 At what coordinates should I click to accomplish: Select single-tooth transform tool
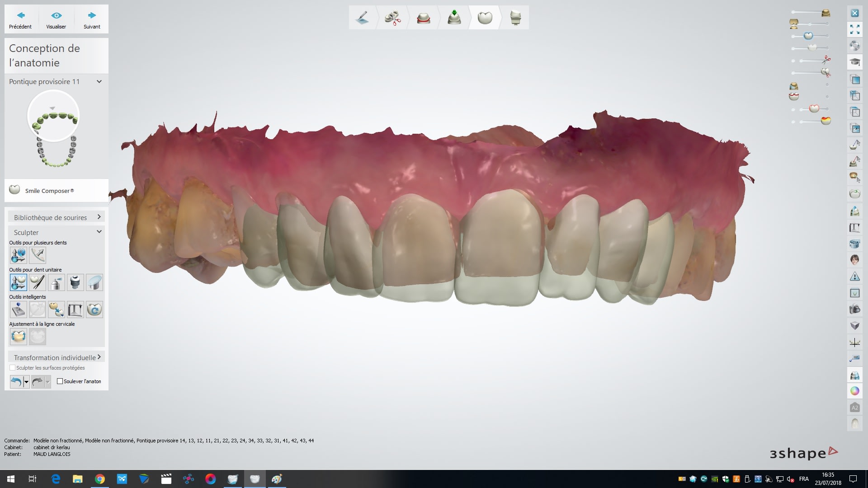point(19,282)
